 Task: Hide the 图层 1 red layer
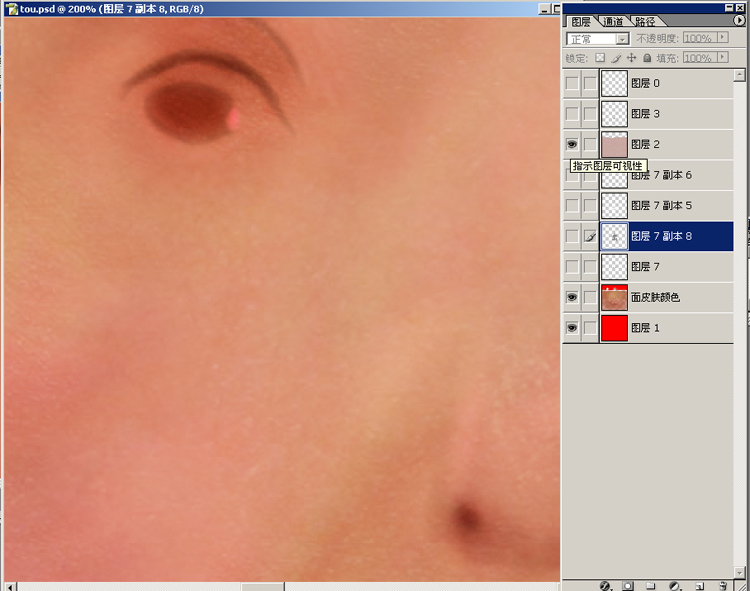pos(572,328)
